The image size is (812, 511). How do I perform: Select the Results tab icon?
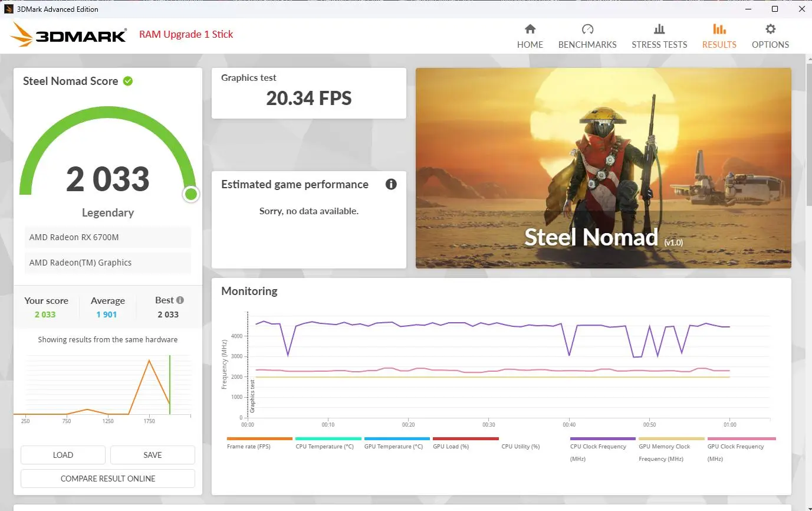tap(719, 30)
